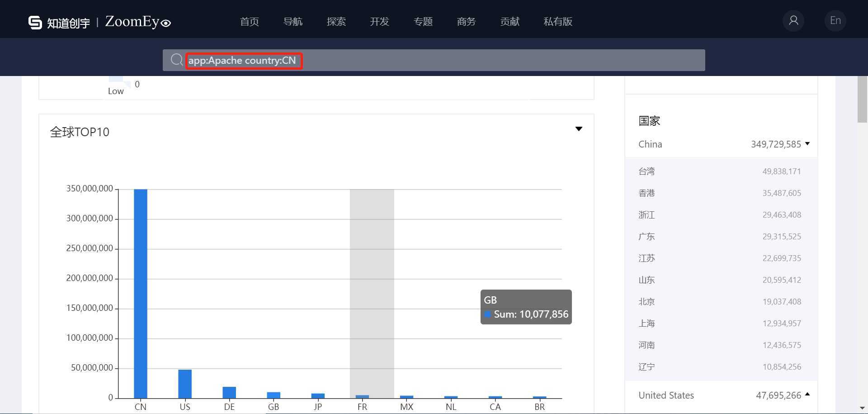Collapse the China province list
Viewport: 868px width, 414px height.
(x=807, y=143)
